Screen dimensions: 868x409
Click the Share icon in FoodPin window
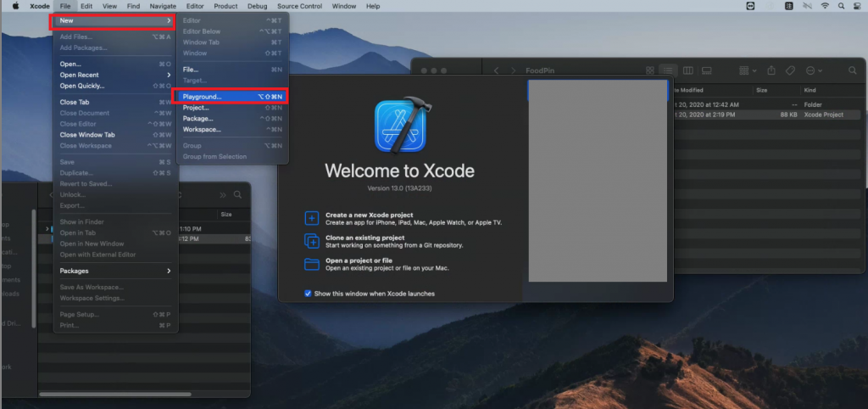tap(771, 70)
